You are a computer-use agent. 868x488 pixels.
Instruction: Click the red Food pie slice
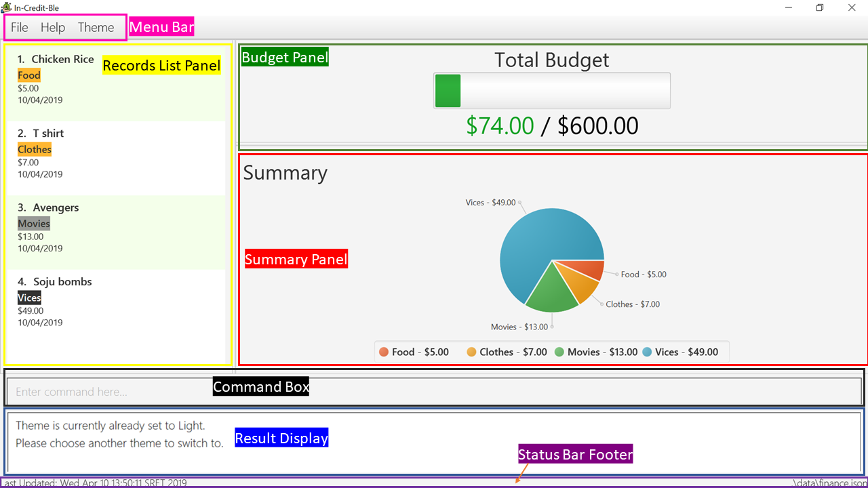point(585,267)
